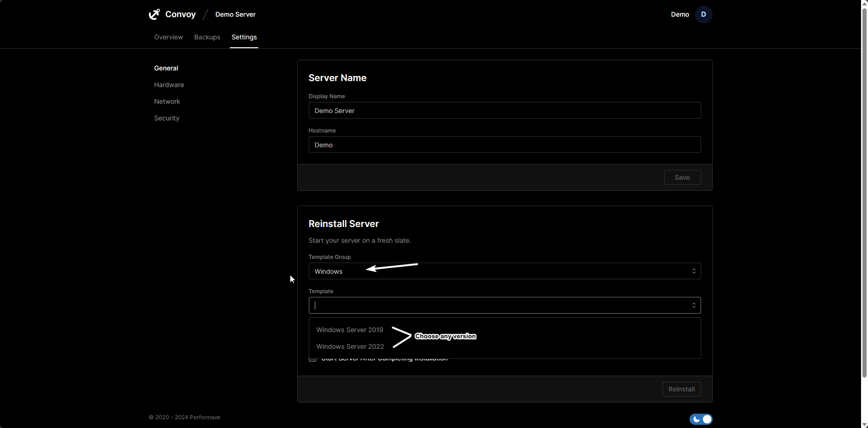Image resolution: width=868 pixels, height=428 pixels.
Task: Focus the Display Name input field
Action: tap(504, 110)
